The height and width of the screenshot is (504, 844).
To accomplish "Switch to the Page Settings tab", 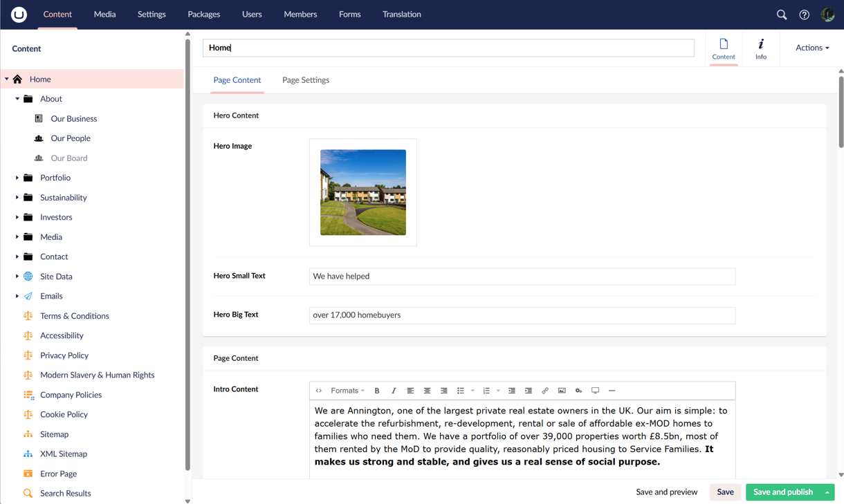I will click(305, 80).
